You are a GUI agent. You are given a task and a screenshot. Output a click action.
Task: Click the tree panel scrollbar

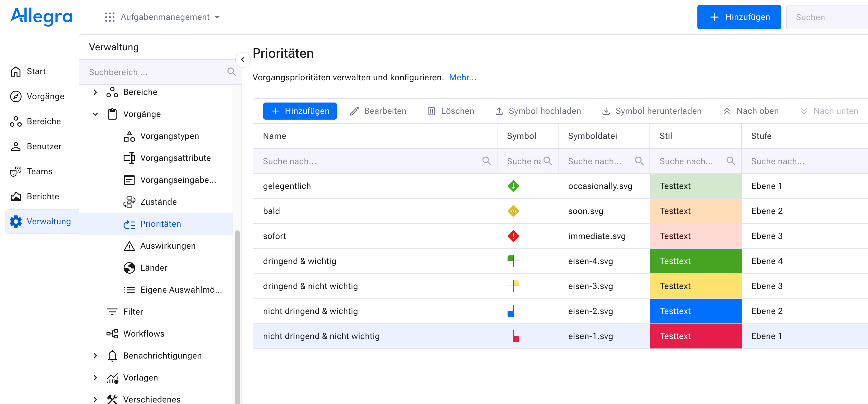237,317
